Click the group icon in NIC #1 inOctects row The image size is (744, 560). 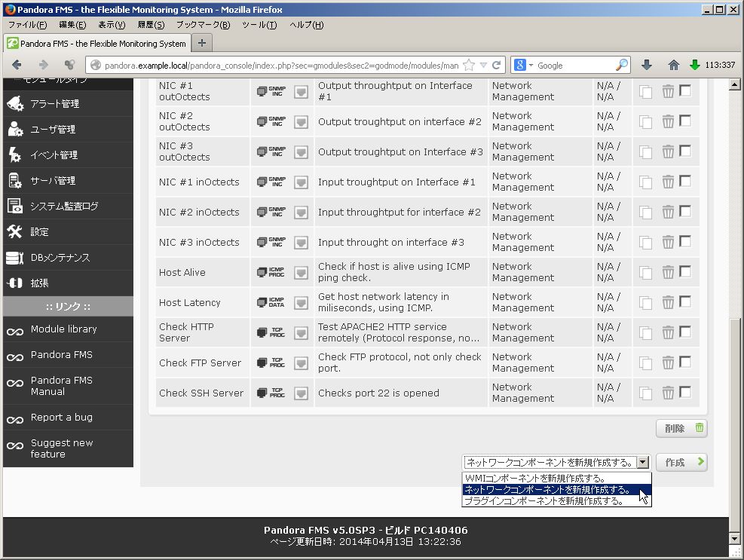[301, 182]
